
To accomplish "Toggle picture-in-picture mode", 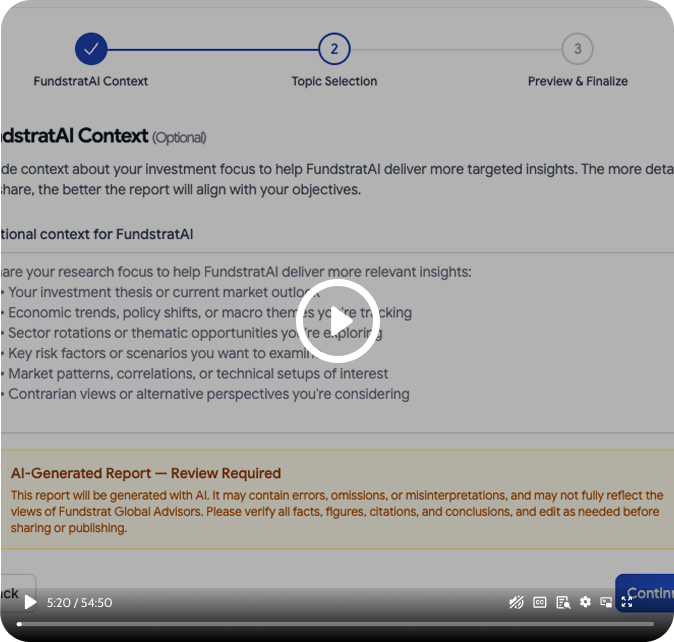I will pyautogui.click(x=606, y=603).
